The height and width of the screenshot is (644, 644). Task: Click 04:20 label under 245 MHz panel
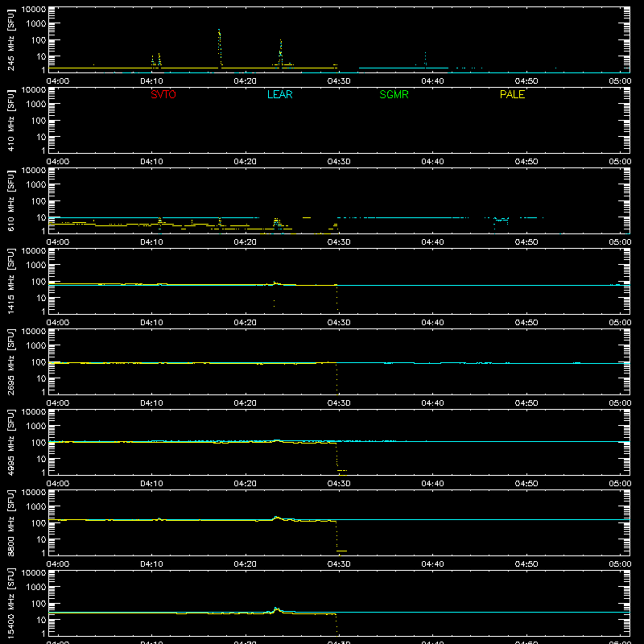point(246,81)
